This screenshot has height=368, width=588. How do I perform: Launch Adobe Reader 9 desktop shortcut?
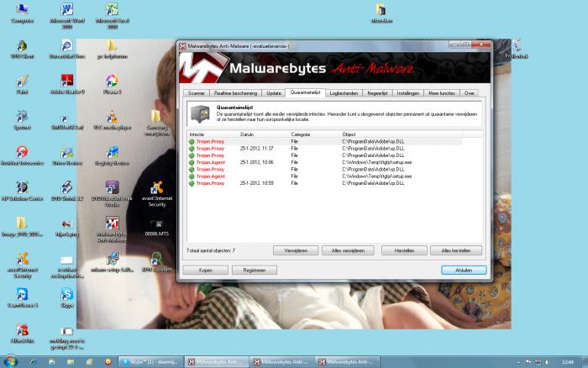67,84
